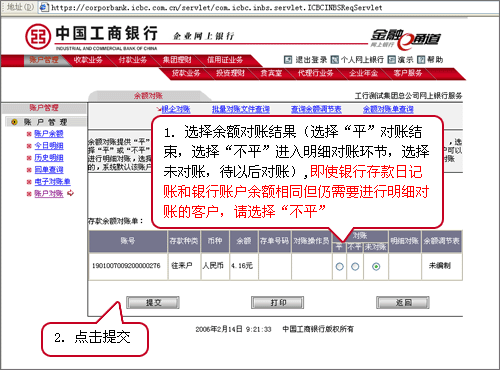Click the Internet Explorer page icon in address bar
This screenshot has height=370, width=500.
pyautogui.click(x=44, y=7)
